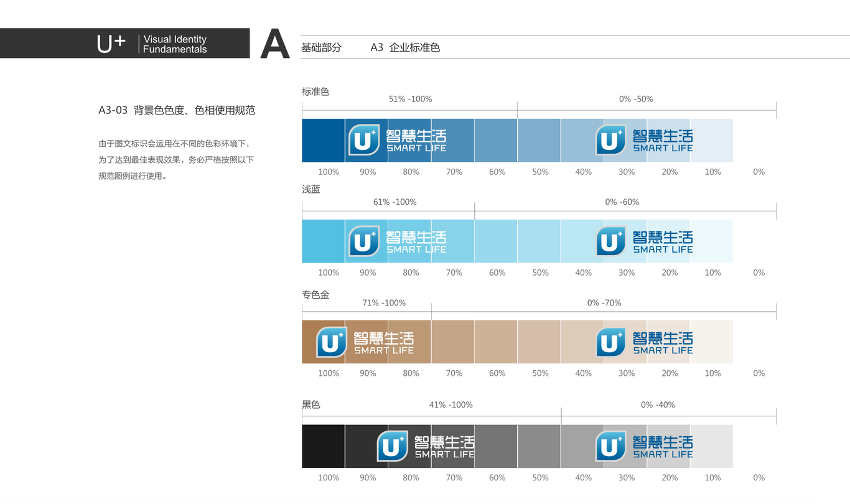850x504 pixels.
Task: Click the 浅蓝 row label
Action: [x=311, y=189]
